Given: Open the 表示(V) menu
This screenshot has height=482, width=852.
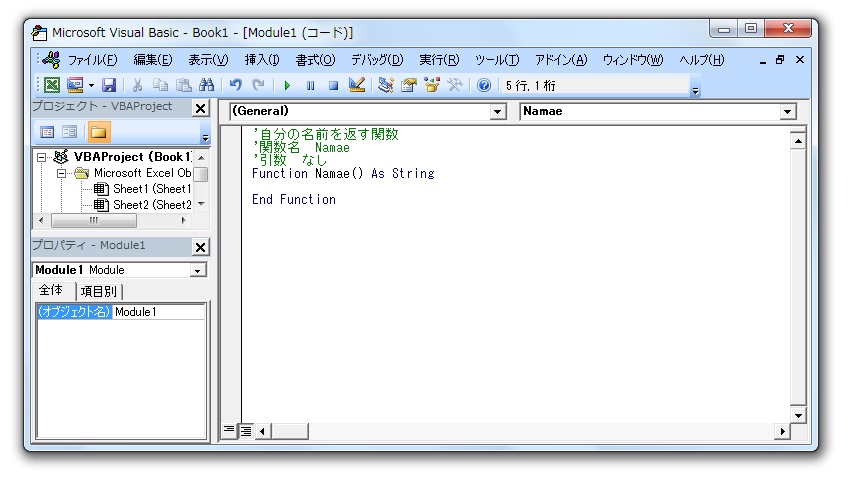Looking at the screenshot, I should 208,60.
